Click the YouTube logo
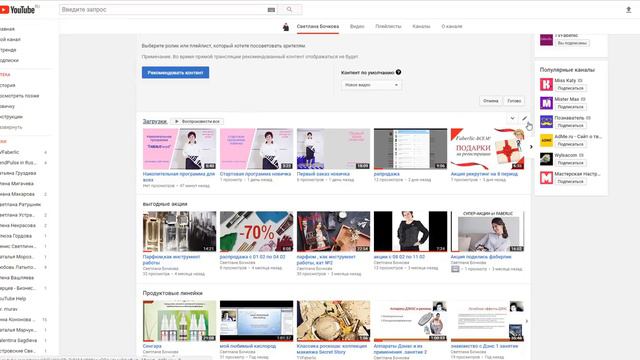640x360 pixels. pyautogui.click(x=18, y=9)
